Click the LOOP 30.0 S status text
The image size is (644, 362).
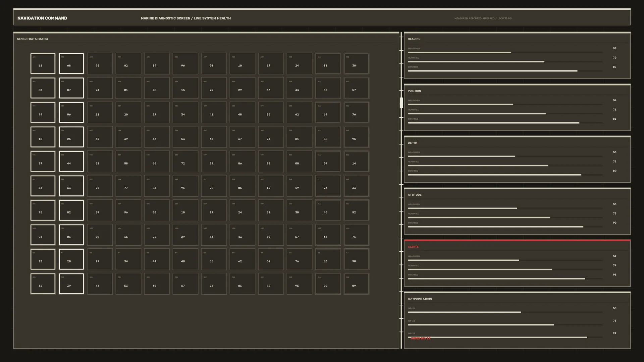pos(504,18)
